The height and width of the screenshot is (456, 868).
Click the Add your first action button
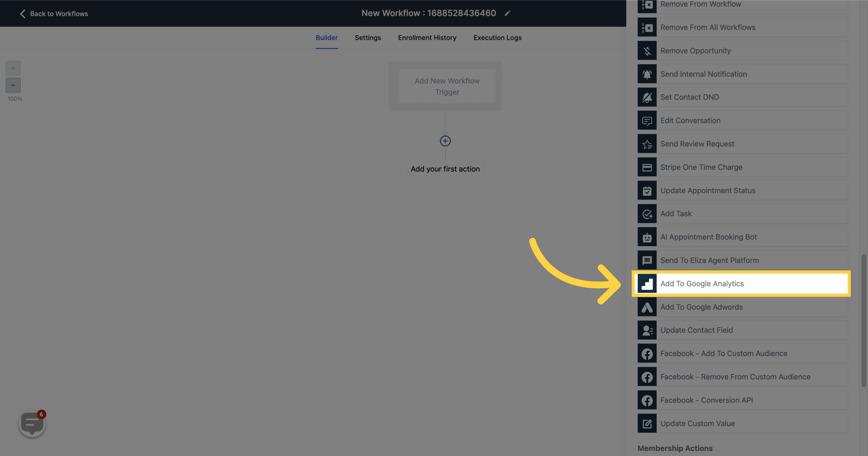click(445, 169)
